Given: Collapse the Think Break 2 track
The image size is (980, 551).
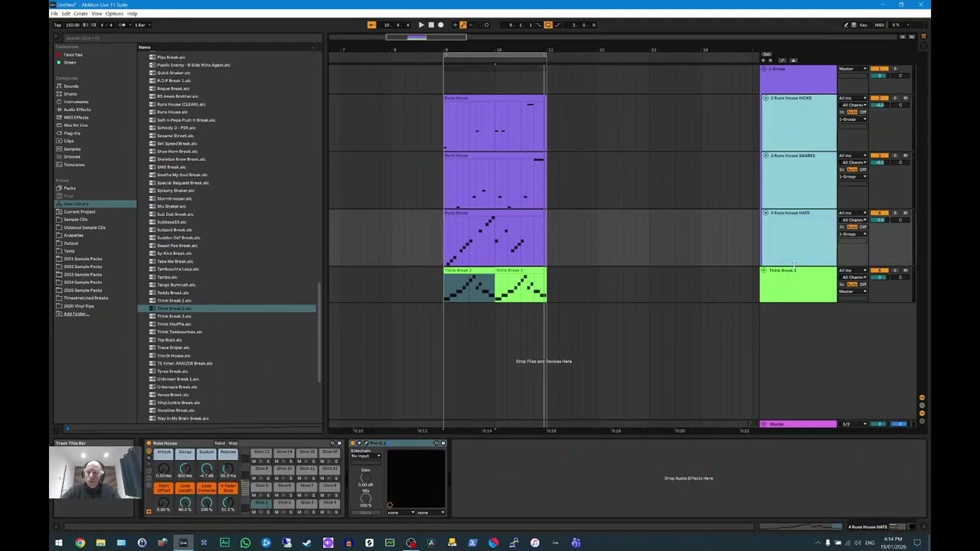Looking at the screenshot, I should click(x=765, y=270).
